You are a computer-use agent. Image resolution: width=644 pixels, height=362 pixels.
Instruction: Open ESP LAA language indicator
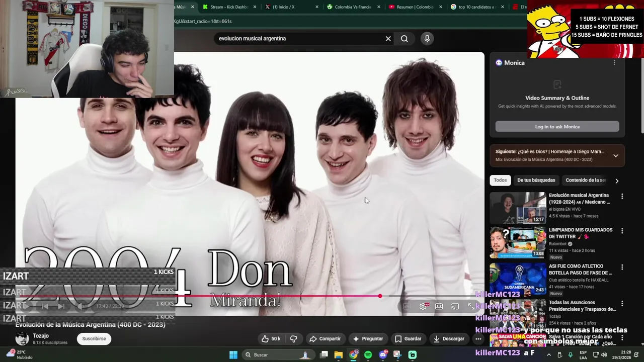coord(583,355)
